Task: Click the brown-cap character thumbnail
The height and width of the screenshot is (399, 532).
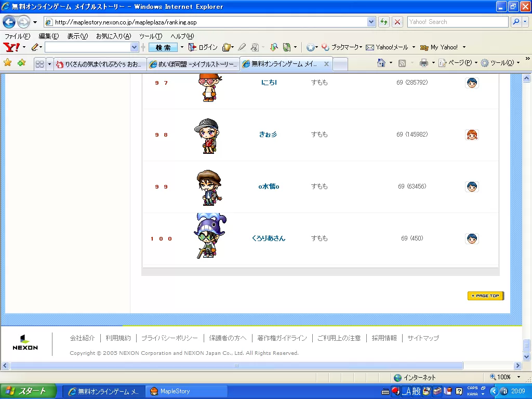Action: click(209, 188)
